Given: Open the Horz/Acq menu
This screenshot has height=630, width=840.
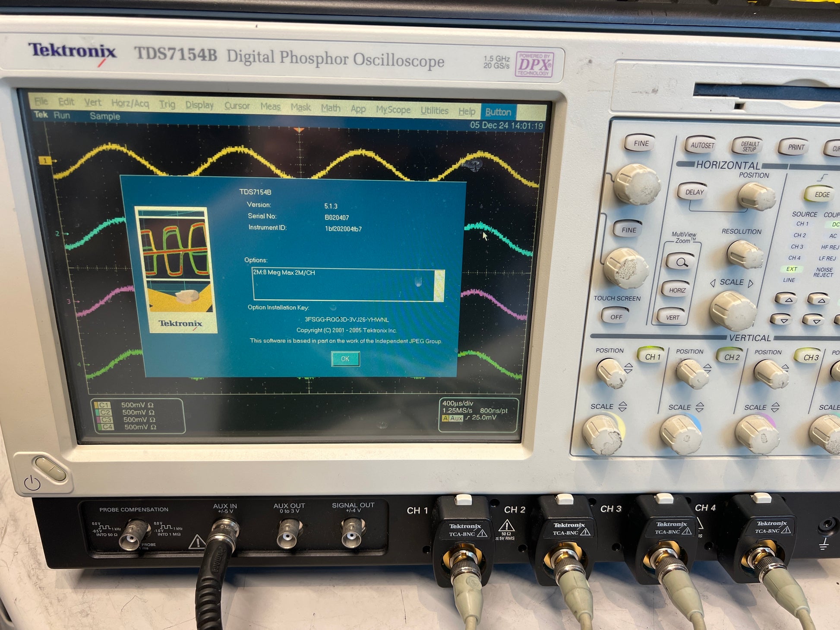Looking at the screenshot, I should click(x=130, y=104).
